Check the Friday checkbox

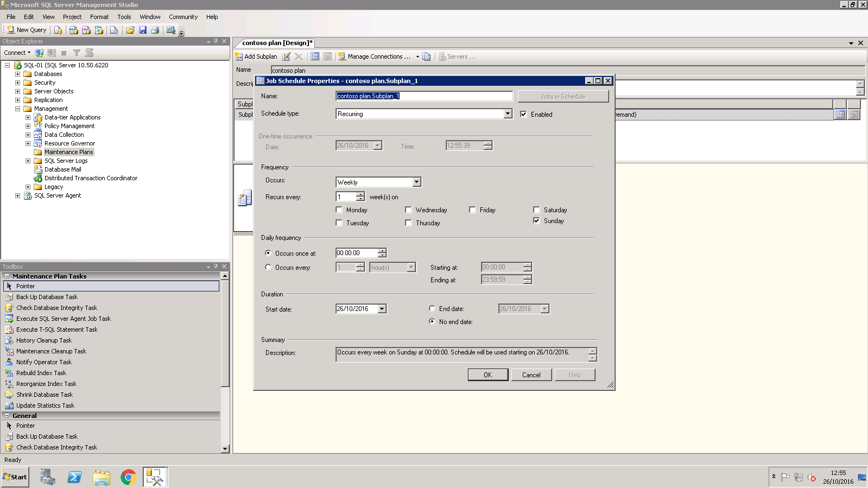(472, 210)
